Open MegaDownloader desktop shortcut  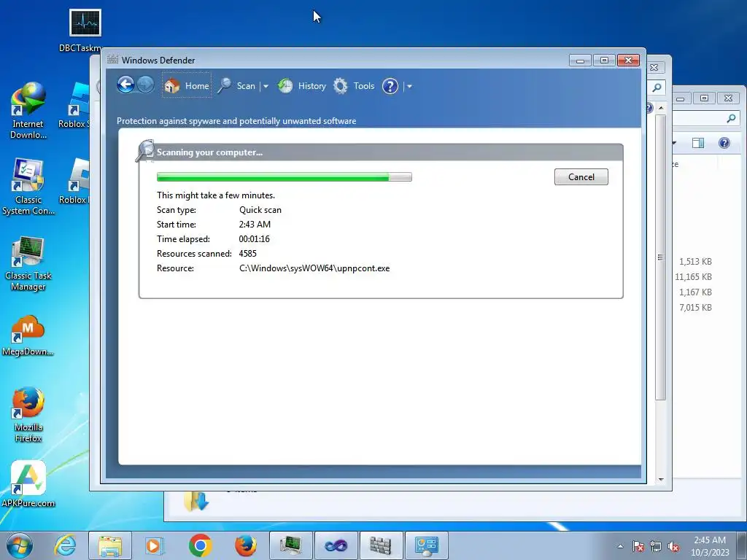coord(28,335)
